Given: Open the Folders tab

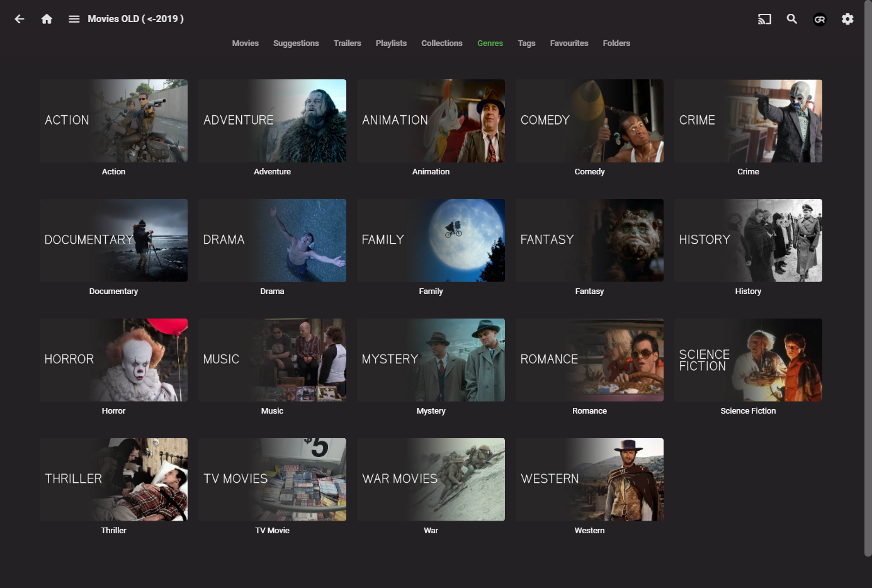Looking at the screenshot, I should click(x=616, y=43).
